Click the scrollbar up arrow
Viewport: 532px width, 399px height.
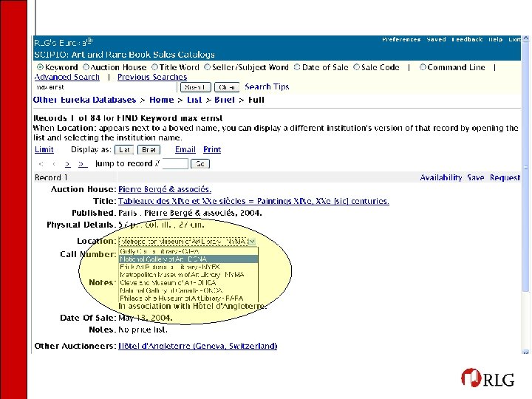click(x=525, y=38)
